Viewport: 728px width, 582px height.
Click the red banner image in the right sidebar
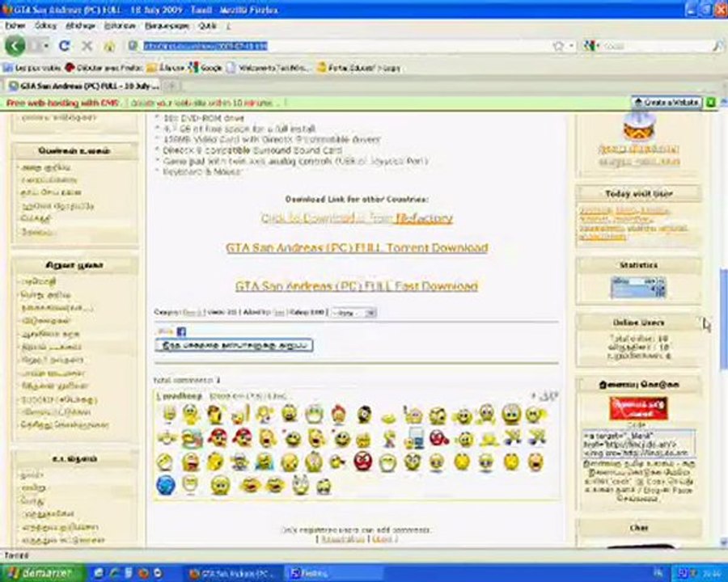(x=639, y=408)
